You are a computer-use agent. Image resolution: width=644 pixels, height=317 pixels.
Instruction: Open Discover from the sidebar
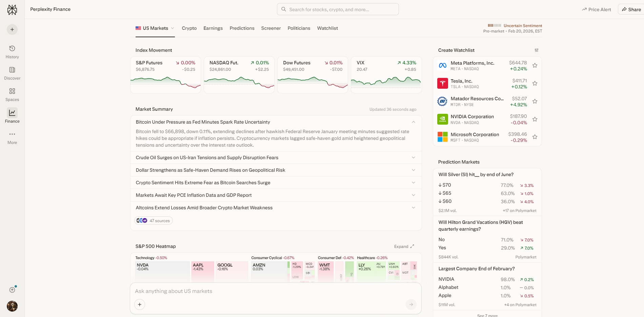pyautogui.click(x=12, y=73)
